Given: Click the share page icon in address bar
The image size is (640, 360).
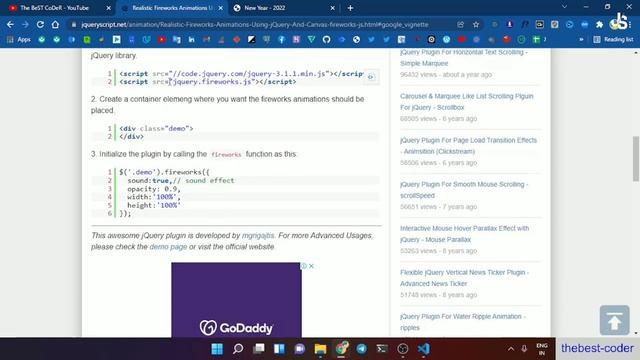Looking at the screenshot, I should point(460,24).
